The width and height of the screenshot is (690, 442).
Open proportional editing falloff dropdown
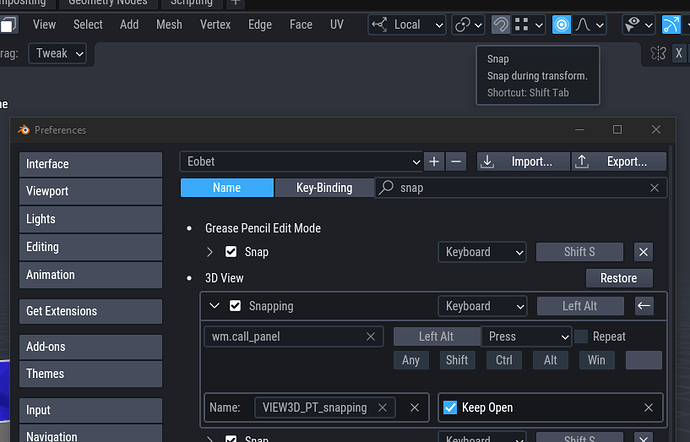(x=589, y=25)
